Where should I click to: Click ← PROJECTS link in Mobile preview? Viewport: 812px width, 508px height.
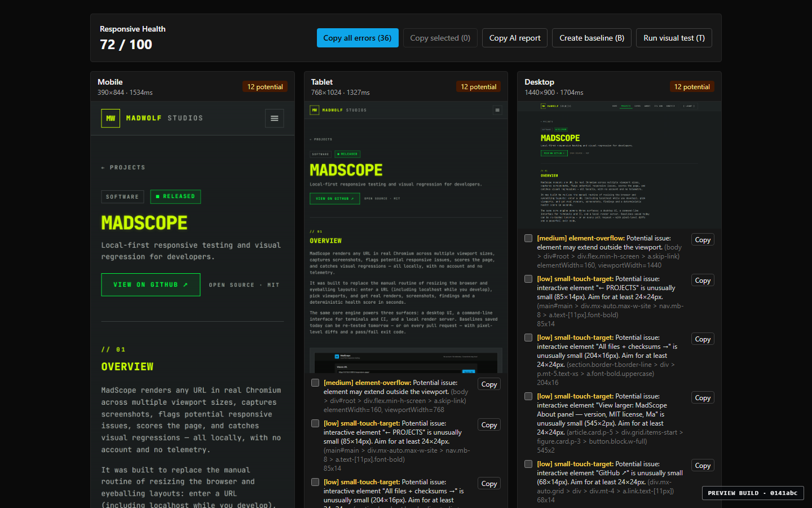point(123,168)
